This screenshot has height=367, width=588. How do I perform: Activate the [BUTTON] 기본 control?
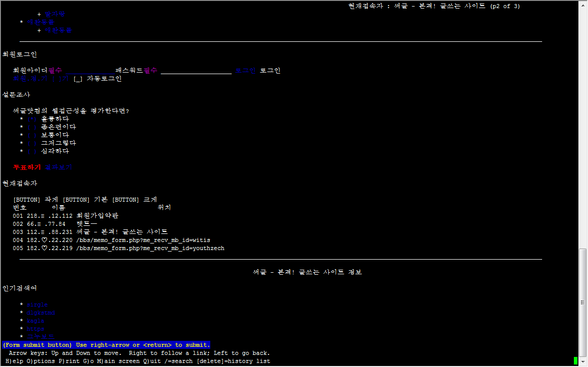(85, 200)
